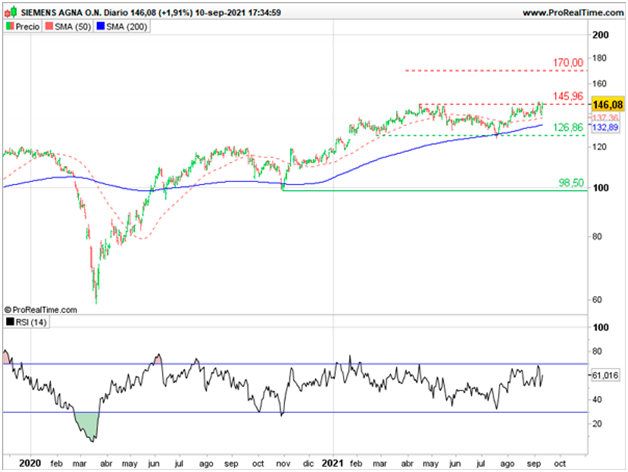This screenshot has width=628, height=472.
Task: Click the black RSI (14) color swatch
Action: pos(10,322)
